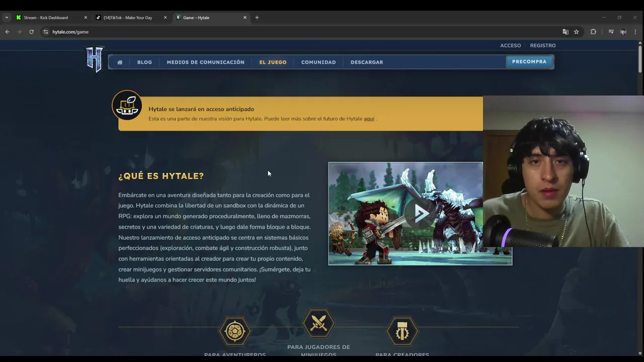644x362 pixels.
Task: Open Chrome profile avatar
Action: [623, 32]
